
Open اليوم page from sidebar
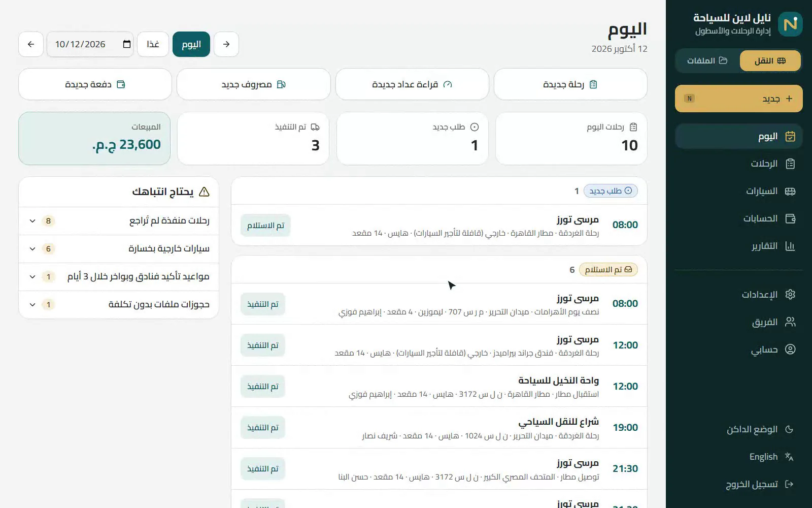738,136
